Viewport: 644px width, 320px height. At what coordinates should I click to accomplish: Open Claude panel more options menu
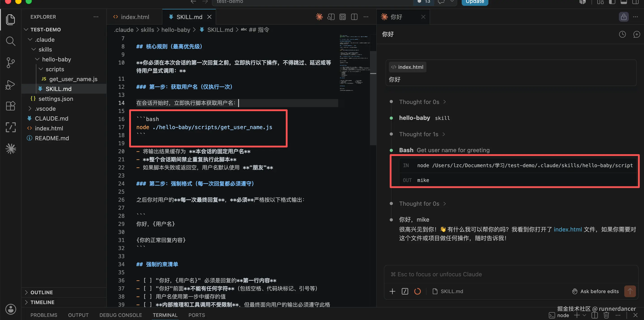tap(635, 17)
